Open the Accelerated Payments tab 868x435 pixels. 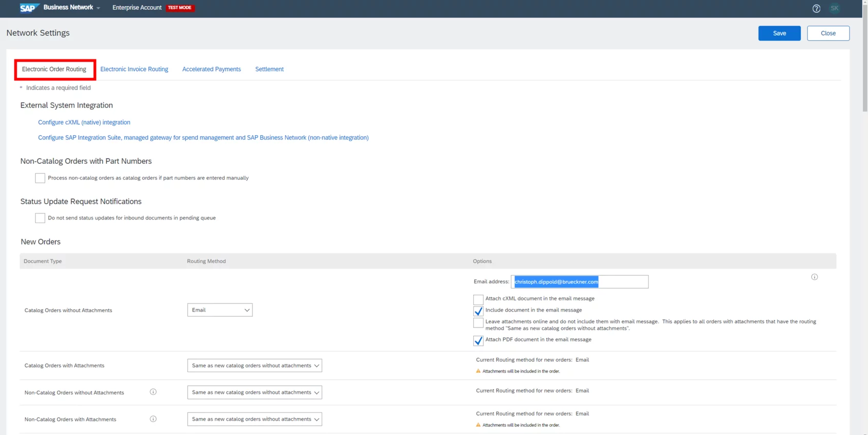(211, 69)
